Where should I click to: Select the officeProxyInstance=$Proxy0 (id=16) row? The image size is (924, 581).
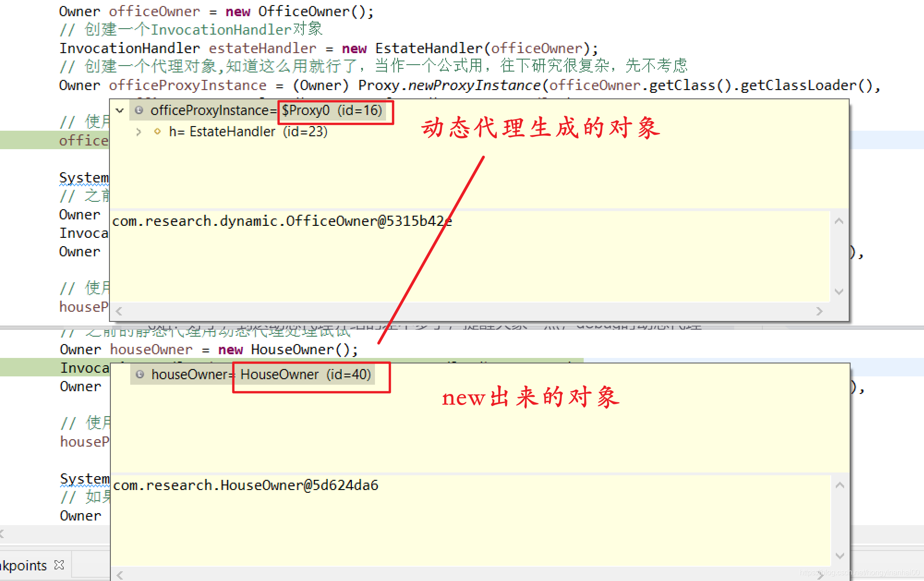click(259, 110)
